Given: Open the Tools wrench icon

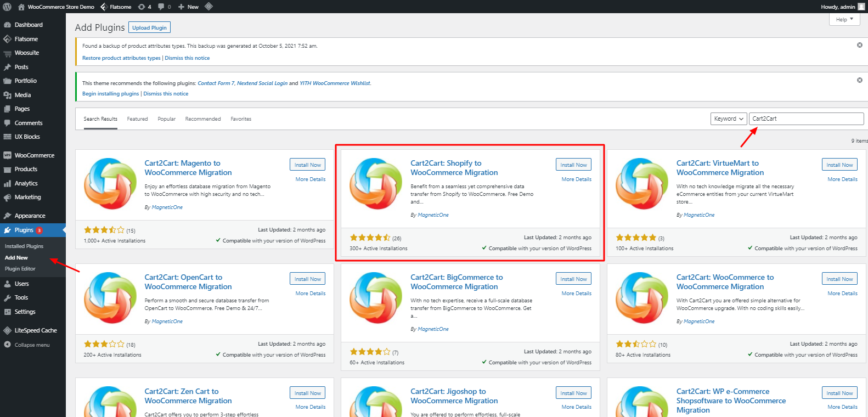Looking at the screenshot, I should tap(8, 297).
